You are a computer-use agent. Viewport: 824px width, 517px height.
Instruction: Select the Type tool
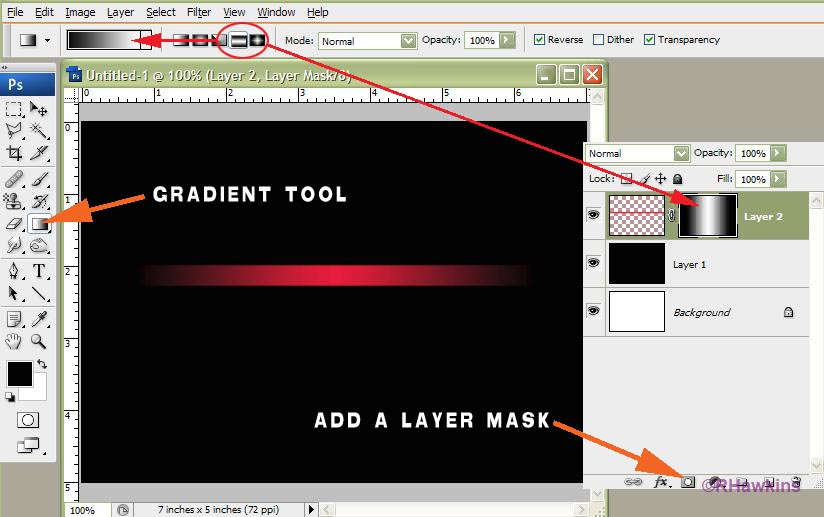click(x=38, y=271)
